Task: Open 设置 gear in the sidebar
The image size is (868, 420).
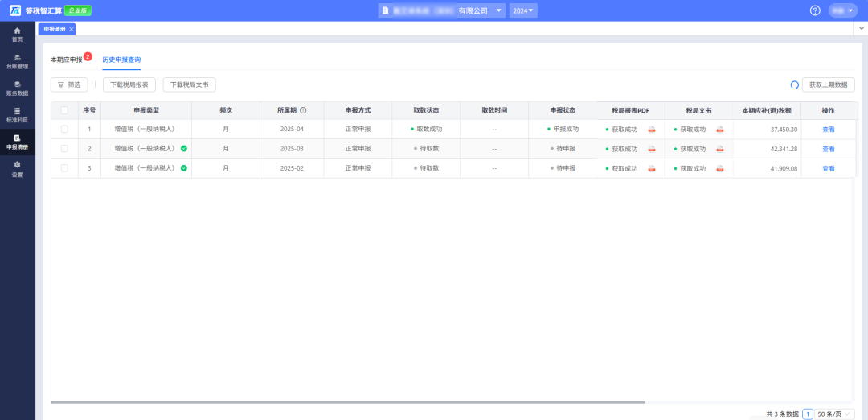Action: (17, 168)
